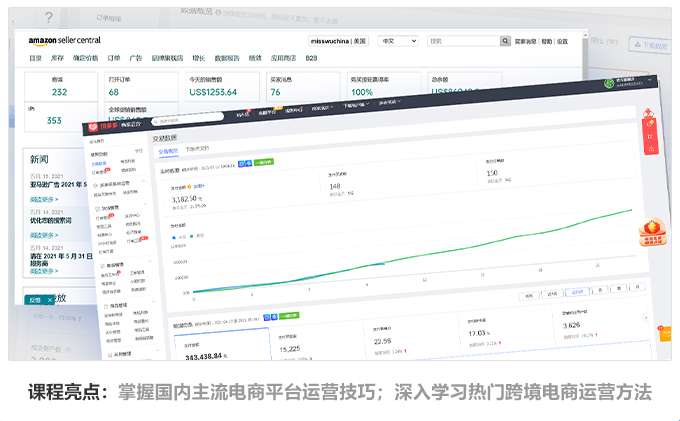Click first 阅读更多 link in News
The width and height of the screenshot is (680, 421).
pyautogui.click(x=44, y=199)
